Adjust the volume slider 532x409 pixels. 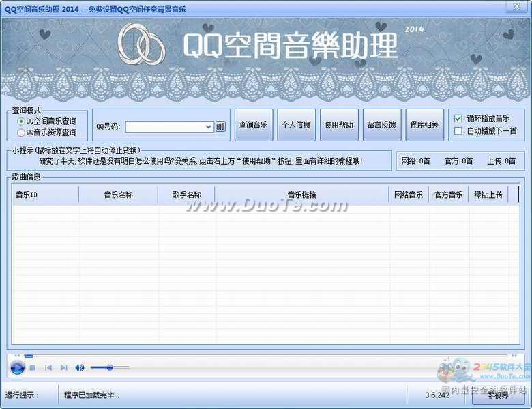tap(110, 367)
